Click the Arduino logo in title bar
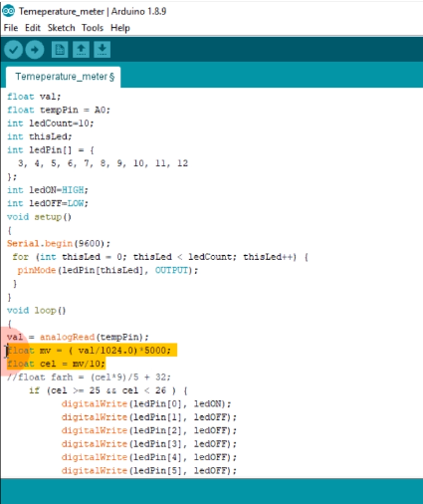The width and height of the screenshot is (423, 504). pos(8,11)
